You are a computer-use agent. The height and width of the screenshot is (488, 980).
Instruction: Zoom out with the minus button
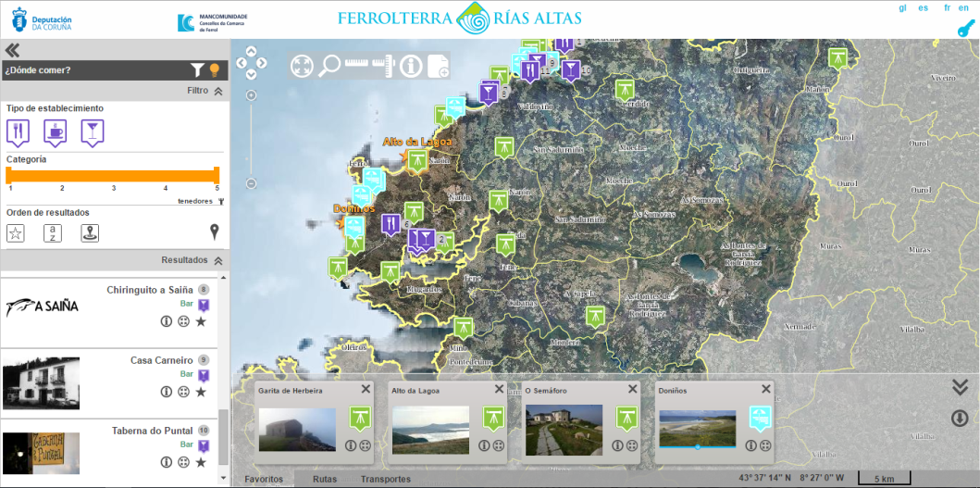point(252,184)
